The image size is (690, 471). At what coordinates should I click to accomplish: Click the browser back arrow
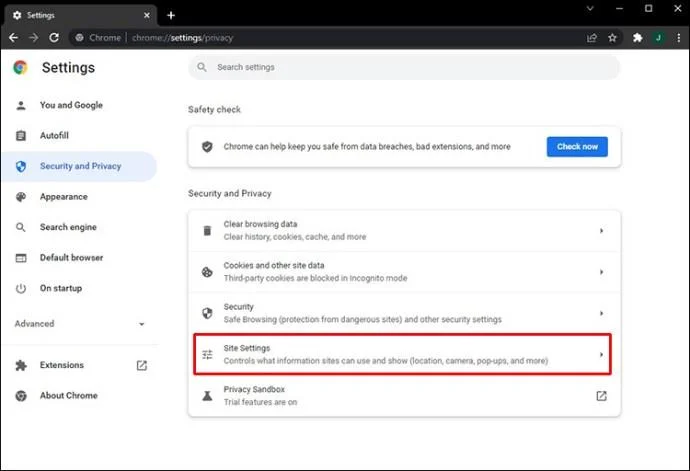click(x=13, y=38)
